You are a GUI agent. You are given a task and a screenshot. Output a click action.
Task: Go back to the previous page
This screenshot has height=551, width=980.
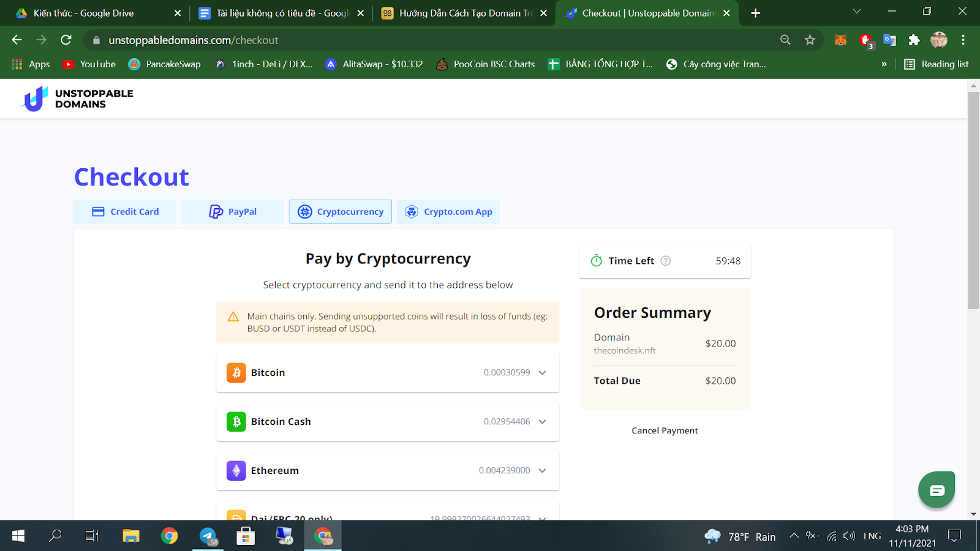tap(17, 40)
